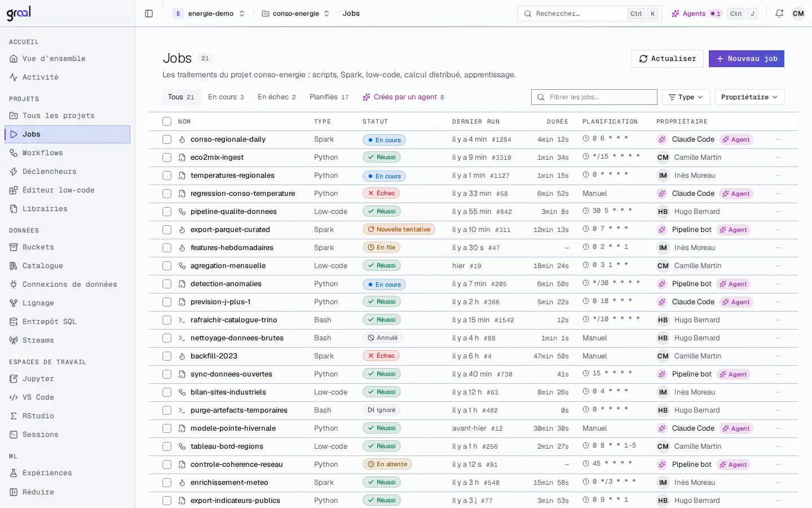Click the Actualiser button
812x508 pixels.
pos(668,59)
